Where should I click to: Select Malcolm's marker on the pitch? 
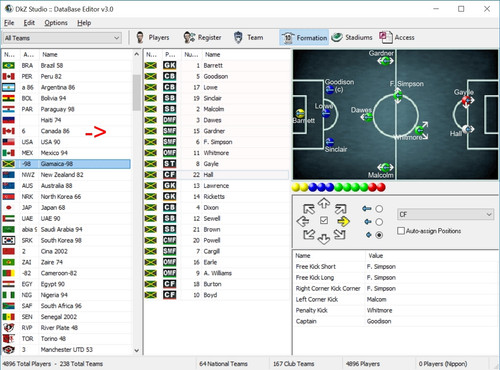pyautogui.click(x=385, y=167)
